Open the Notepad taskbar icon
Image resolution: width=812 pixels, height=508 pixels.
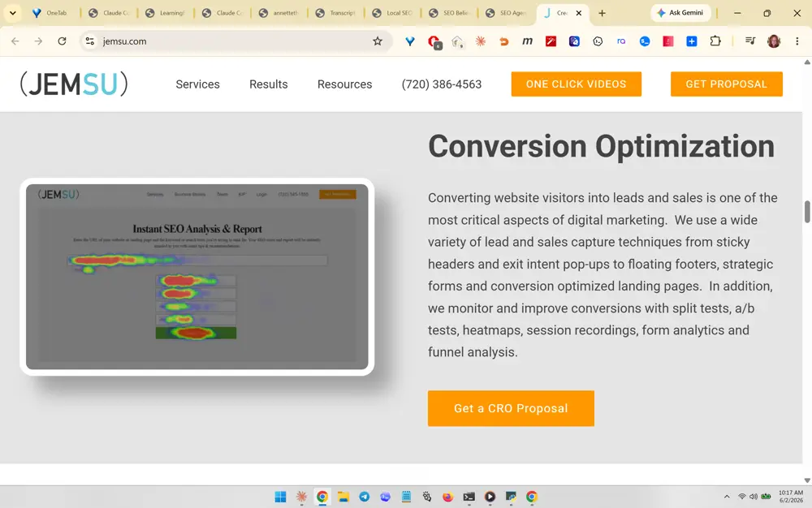coord(406,497)
